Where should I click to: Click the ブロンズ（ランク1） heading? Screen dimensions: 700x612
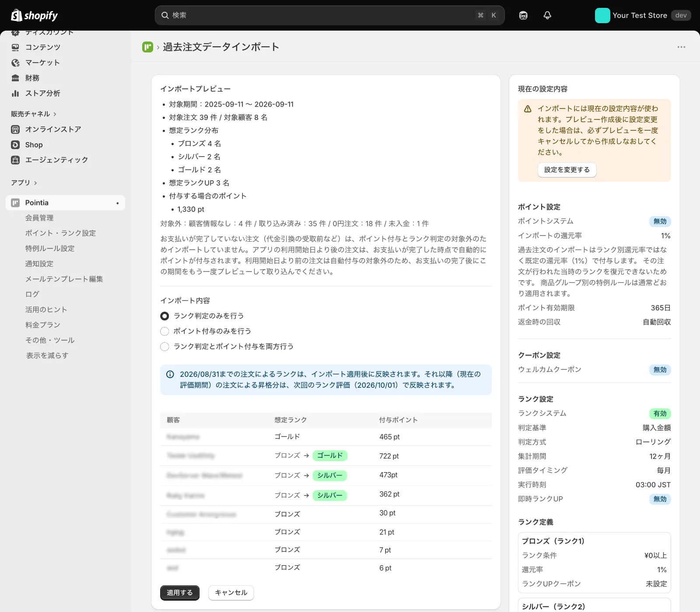[x=553, y=541]
